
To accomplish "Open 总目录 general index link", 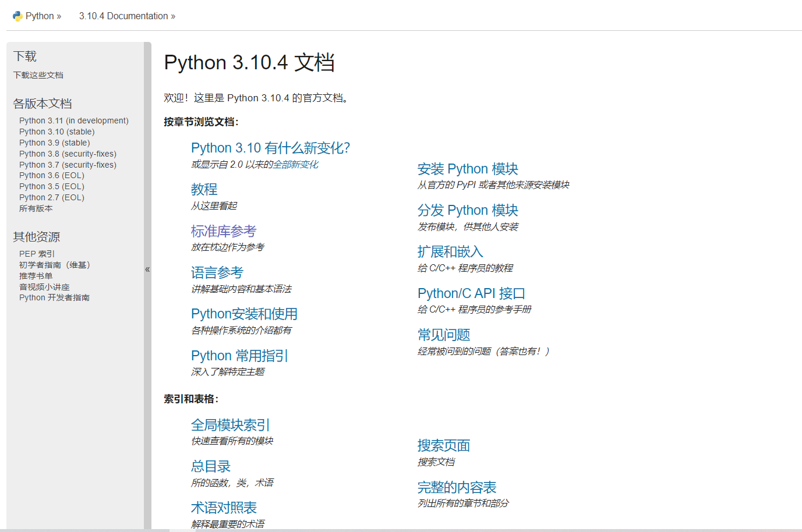I will tap(211, 466).
